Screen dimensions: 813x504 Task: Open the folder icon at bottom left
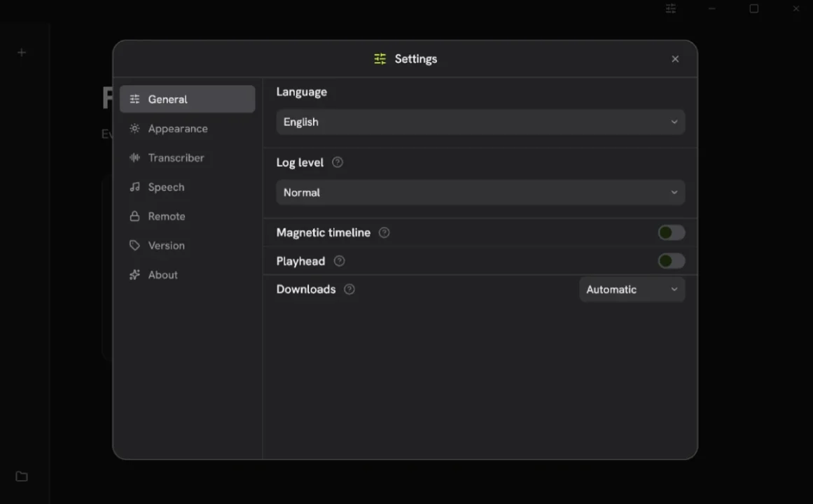[22, 476]
